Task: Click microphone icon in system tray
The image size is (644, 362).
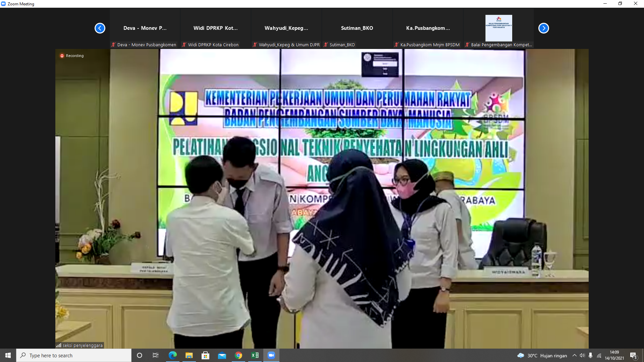Action: 590,355
